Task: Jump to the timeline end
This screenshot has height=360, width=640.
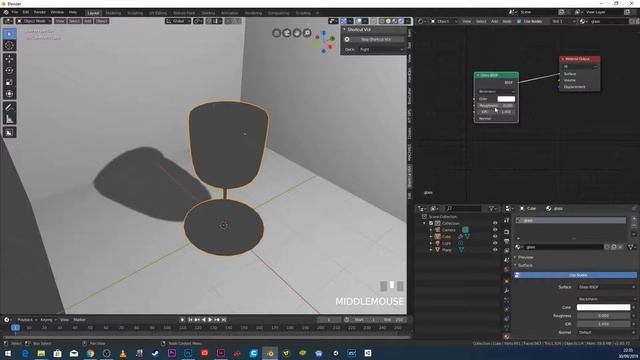Action: [224, 320]
